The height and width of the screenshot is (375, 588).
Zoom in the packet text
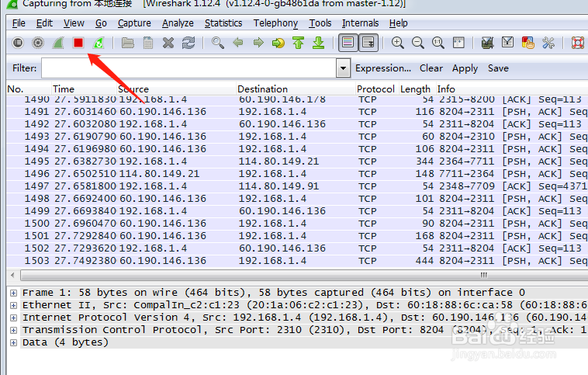tap(397, 43)
